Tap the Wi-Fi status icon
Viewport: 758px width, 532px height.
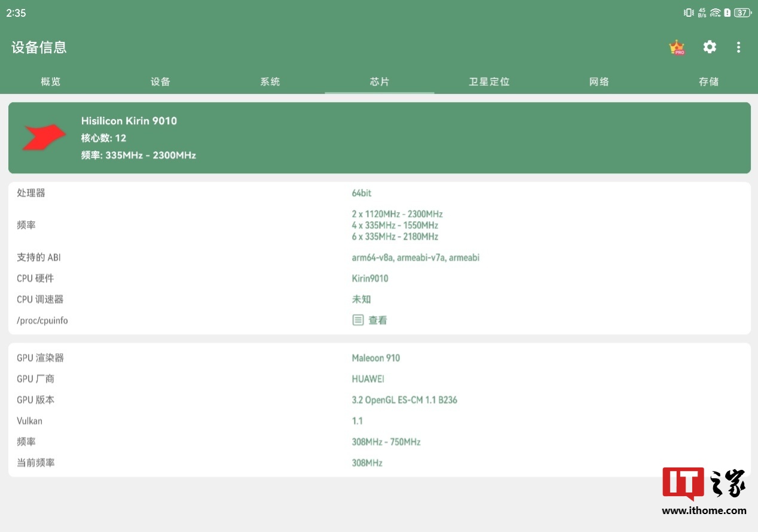point(716,13)
